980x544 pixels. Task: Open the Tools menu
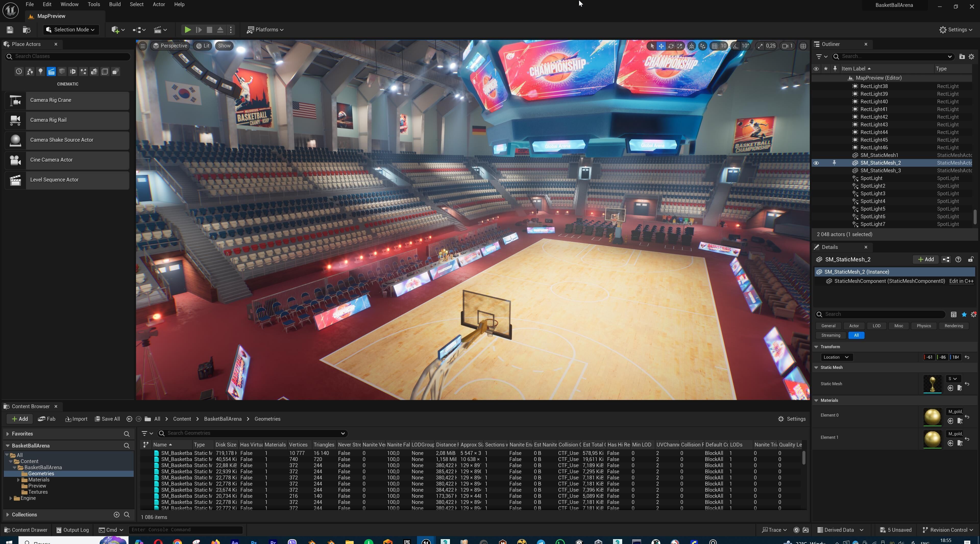(94, 5)
